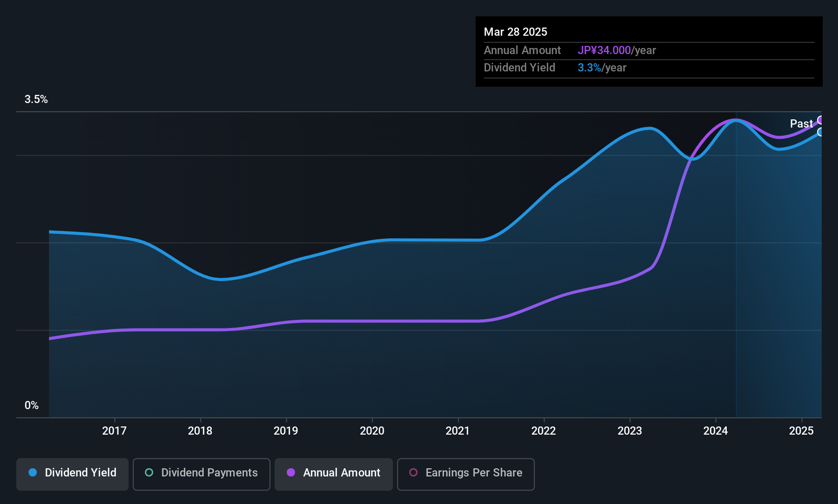Screen dimensions: 838x504
Task: Click the 3.5% y-axis label
Action: coord(36,99)
